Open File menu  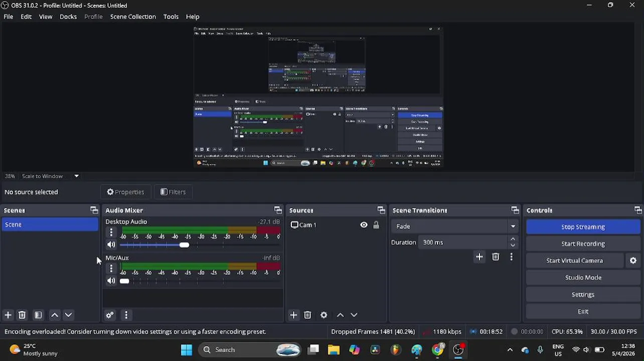(x=9, y=17)
